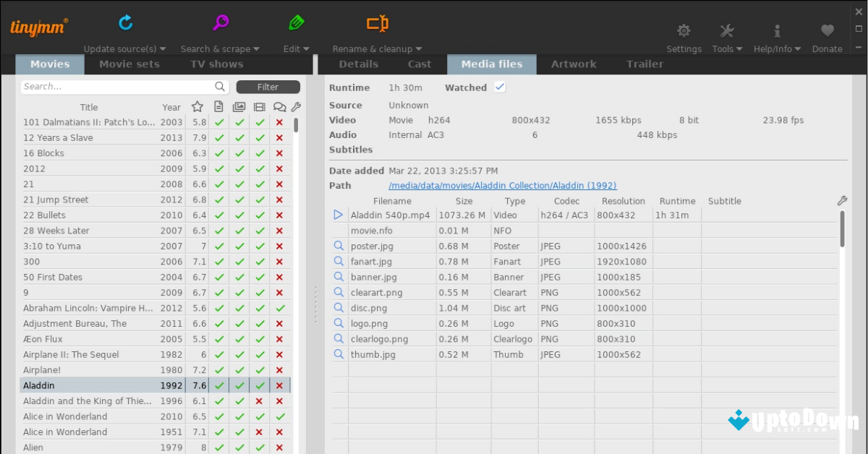Image resolution: width=868 pixels, height=454 pixels.
Task: Toggle the Watched checkbox
Action: point(499,87)
